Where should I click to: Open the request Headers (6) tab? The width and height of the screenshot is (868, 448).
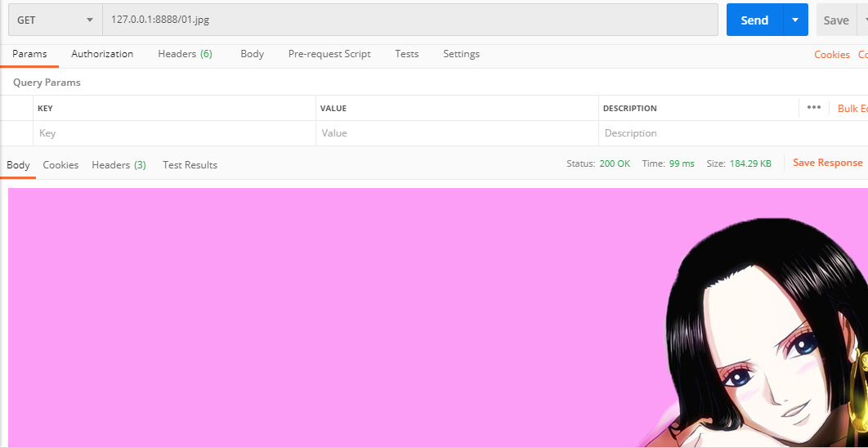pos(185,54)
